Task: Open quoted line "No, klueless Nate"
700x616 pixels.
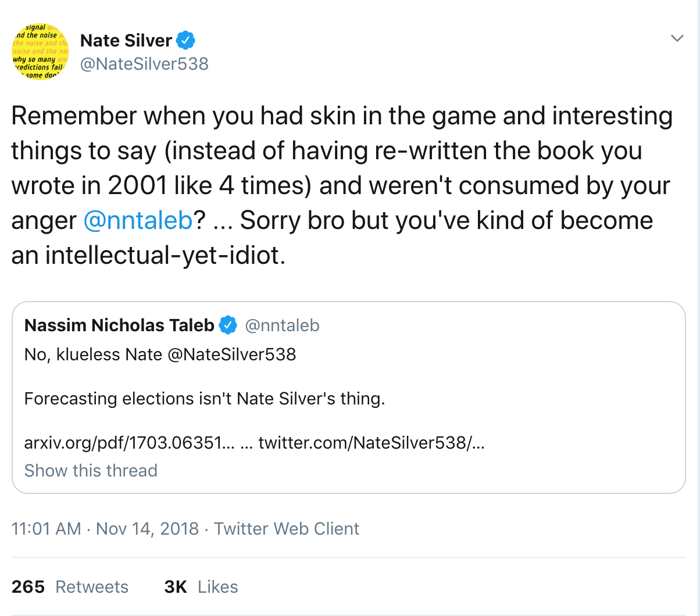Action: [x=93, y=354]
